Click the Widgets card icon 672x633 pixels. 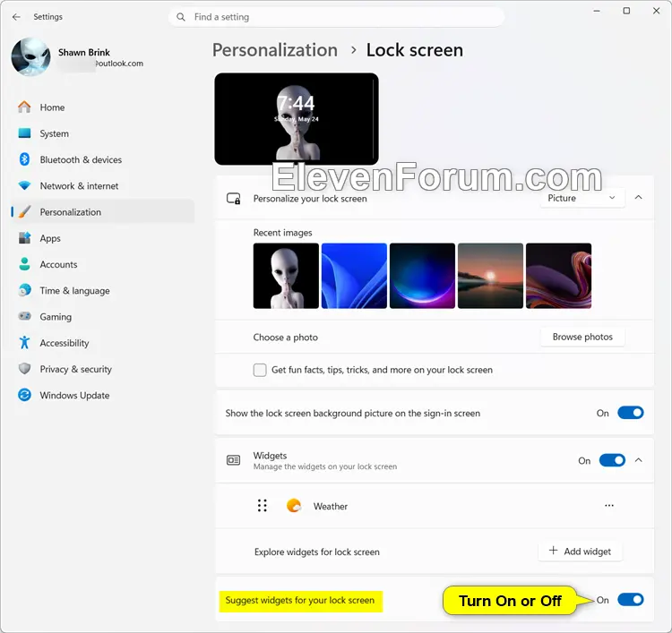233,460
